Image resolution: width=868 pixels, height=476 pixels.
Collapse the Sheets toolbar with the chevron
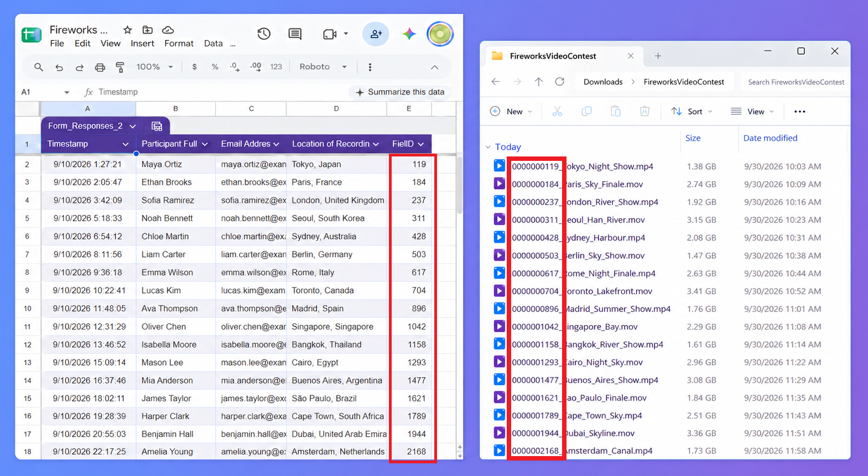point(435,67)
